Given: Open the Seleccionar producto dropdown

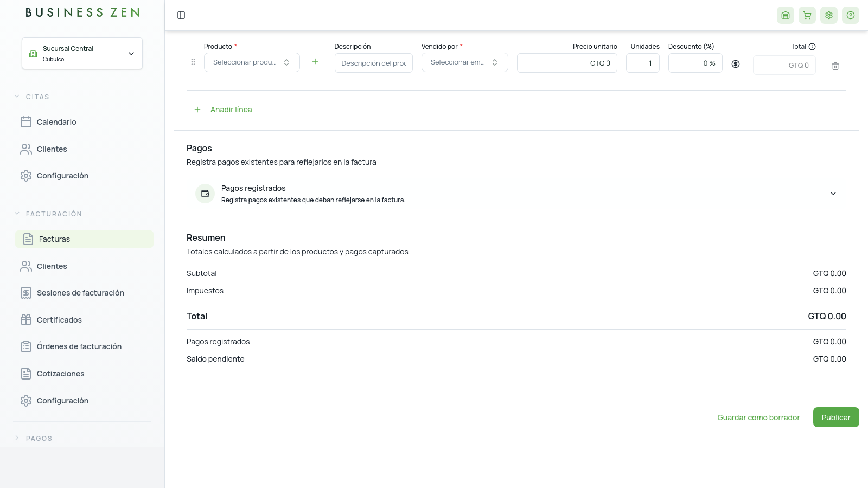Looking at the screenshot, I should click(252, 62).
